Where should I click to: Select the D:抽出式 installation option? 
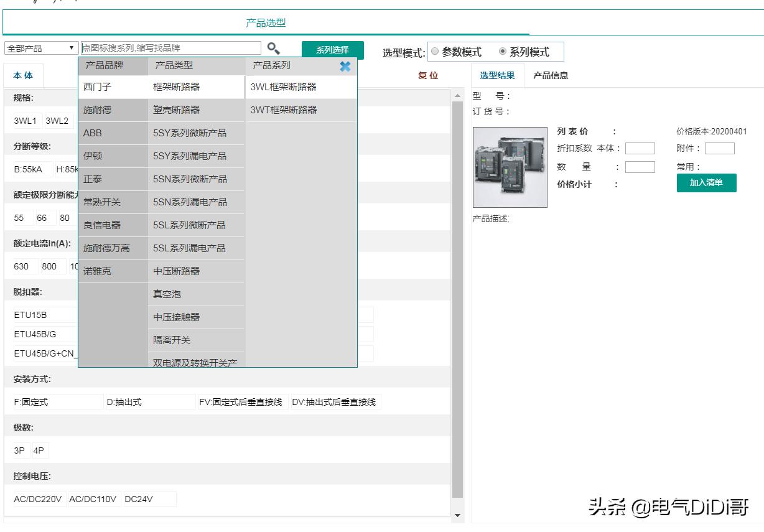pyautogui.click(x=149, y=403)
